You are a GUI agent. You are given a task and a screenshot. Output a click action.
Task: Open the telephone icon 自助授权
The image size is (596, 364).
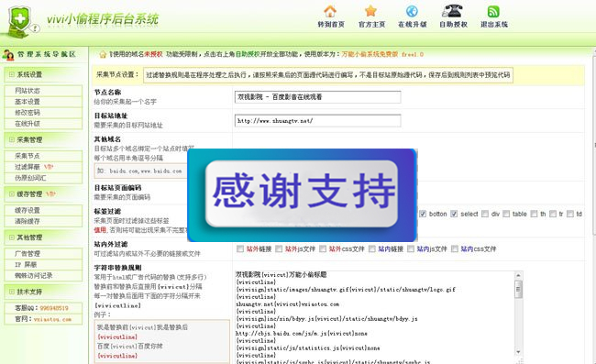tap(452, 11)
